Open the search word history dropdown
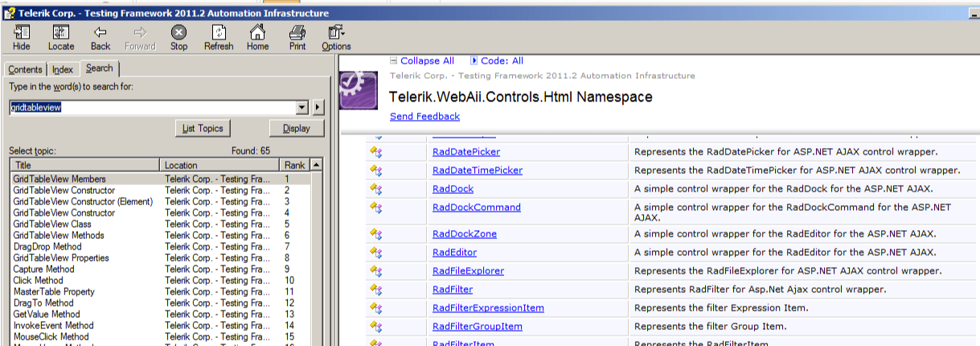The image size is (980, 346). click(302, 107)
